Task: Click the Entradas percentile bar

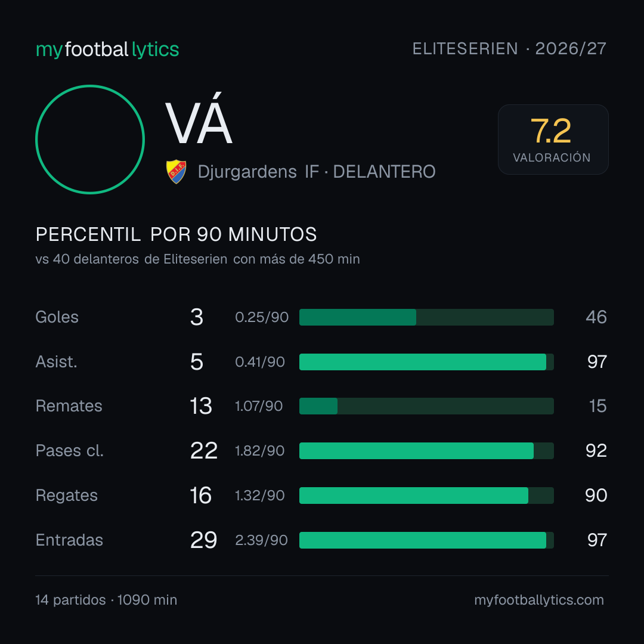Action: [x=426, y=540]
